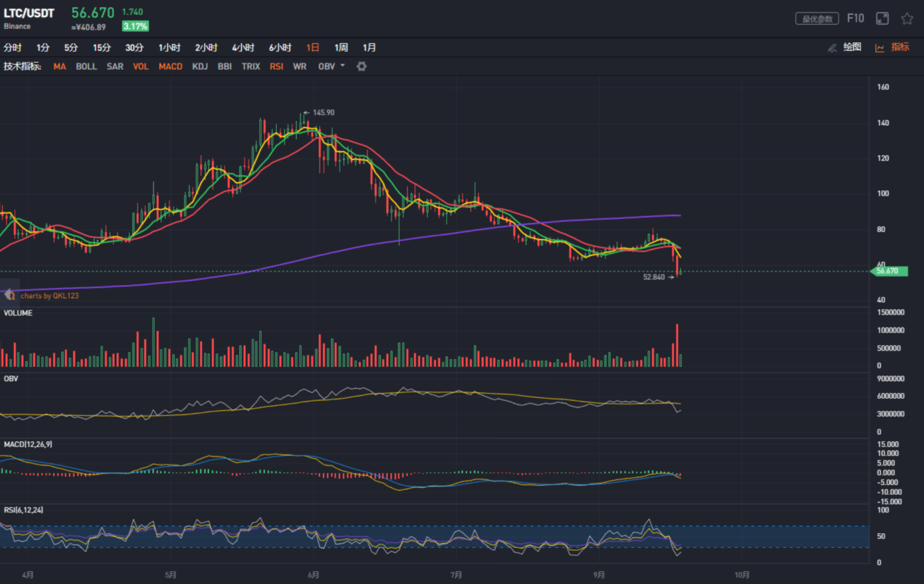
Task: Click the 56.670 current price axis tag
Action: [x=890, y=271]
